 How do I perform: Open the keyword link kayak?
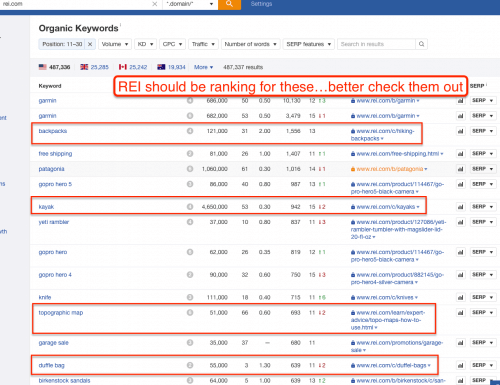click(46, 207)
